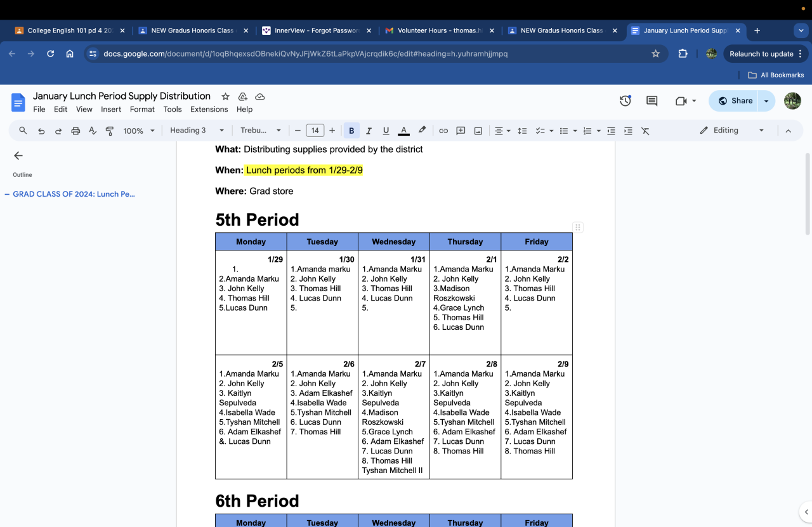Run spelling and grammar check
Screen dimensions: 812x527
93,131
